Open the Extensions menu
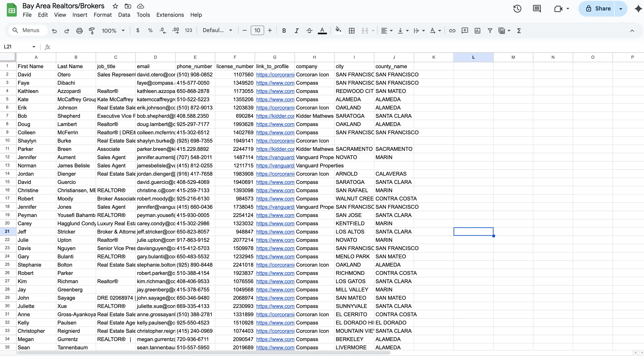 [x=170, y=15]
